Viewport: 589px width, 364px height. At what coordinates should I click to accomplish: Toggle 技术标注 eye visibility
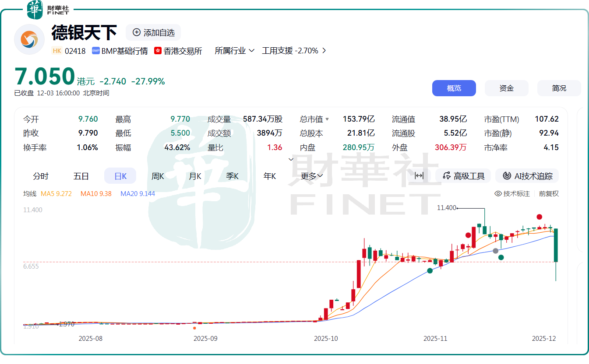coord(498,193)
